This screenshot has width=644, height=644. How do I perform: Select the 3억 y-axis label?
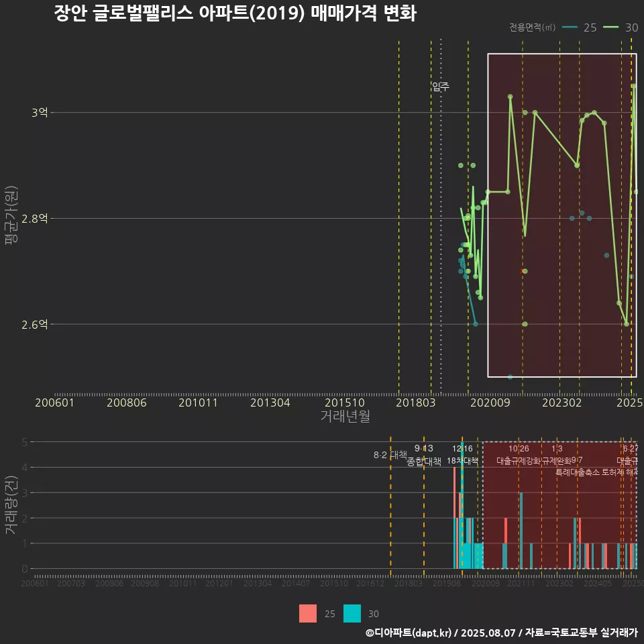[40, 112]
